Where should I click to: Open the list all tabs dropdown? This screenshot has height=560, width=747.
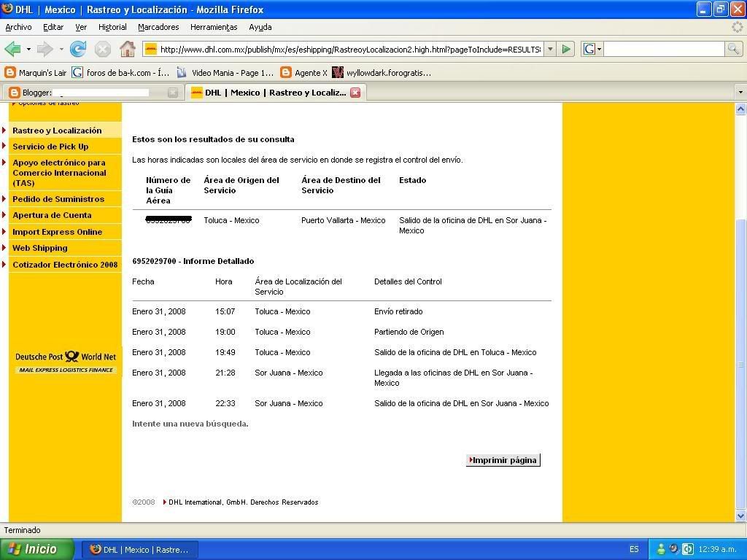[x=740, y=93]
